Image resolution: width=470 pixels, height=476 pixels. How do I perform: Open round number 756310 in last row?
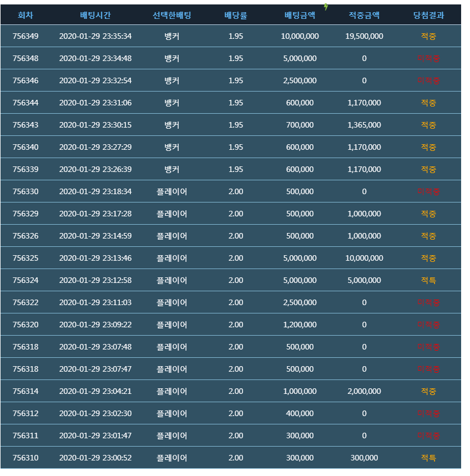click(26, 458)
